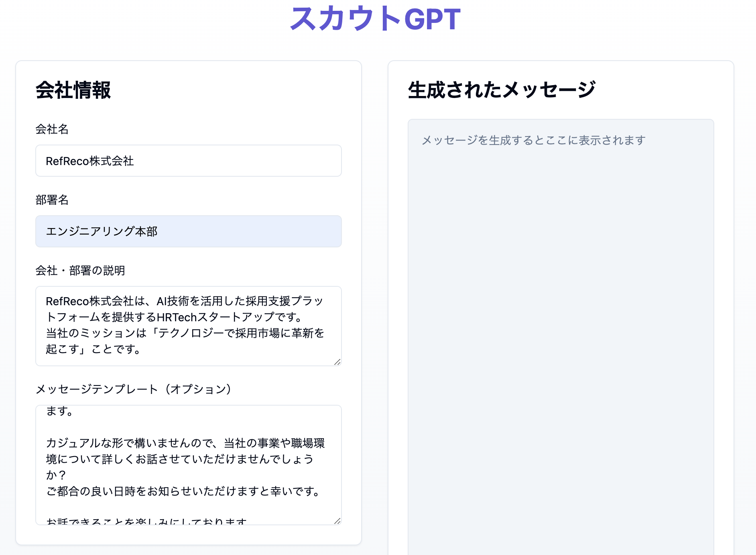Place cursor on カジュアルな形で line in template
Image resolution: width=756 pixels, height=555 pixels.
(x=185, y=443)
